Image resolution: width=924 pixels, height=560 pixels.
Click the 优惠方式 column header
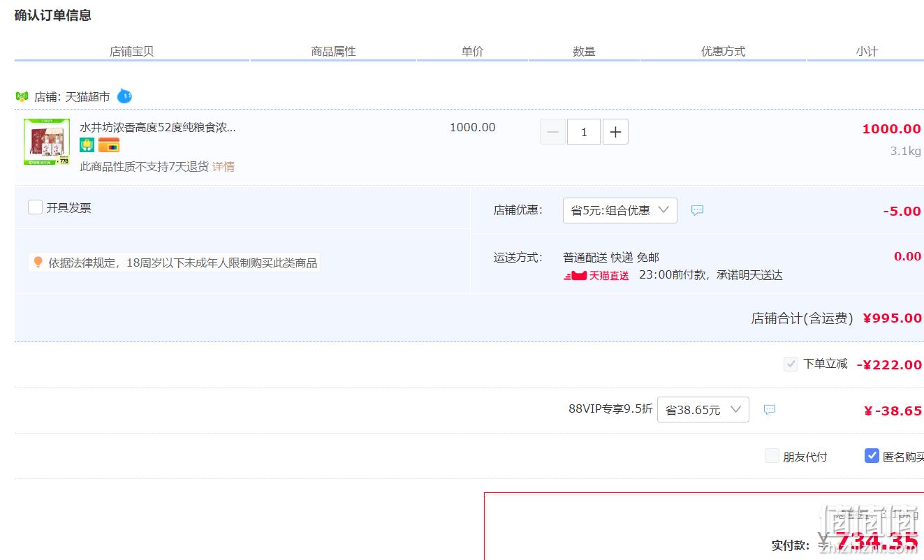coord(723,51)
